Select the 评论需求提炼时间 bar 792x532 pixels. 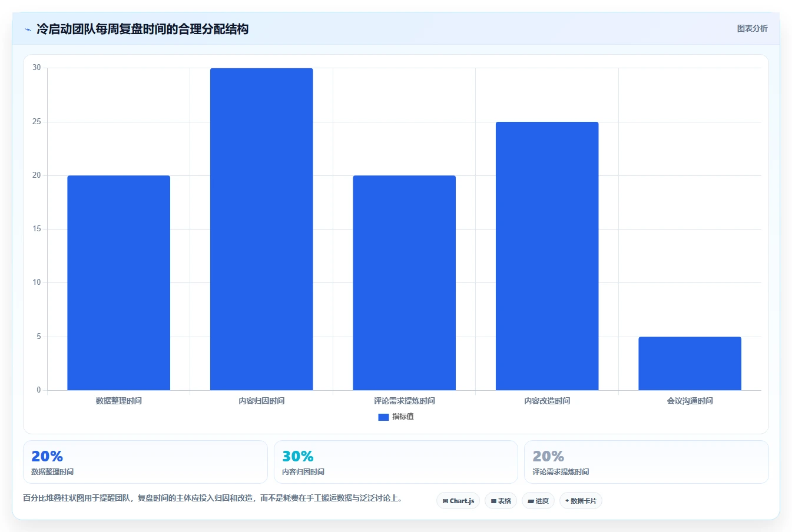point(405,282)
